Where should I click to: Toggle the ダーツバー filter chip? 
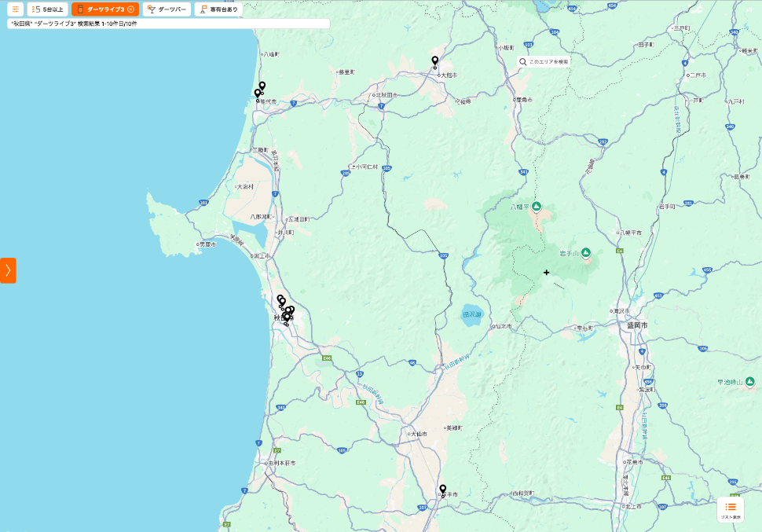tap(167, 9)
